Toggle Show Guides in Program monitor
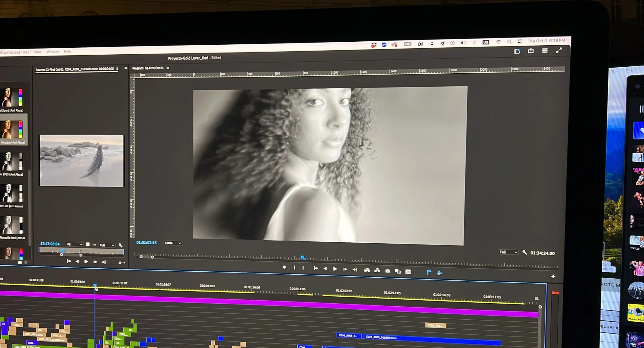The image size is (644, 348). 440,273
